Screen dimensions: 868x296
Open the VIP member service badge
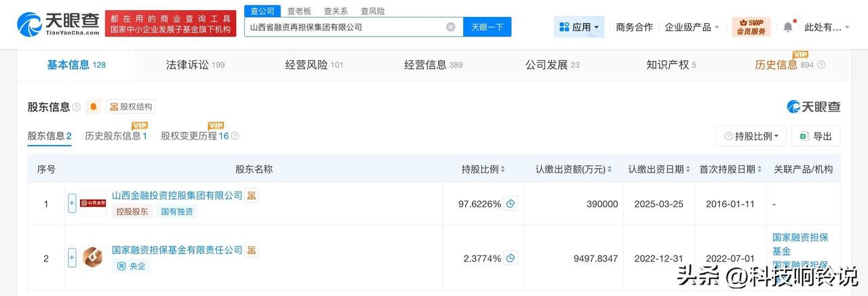751,27
